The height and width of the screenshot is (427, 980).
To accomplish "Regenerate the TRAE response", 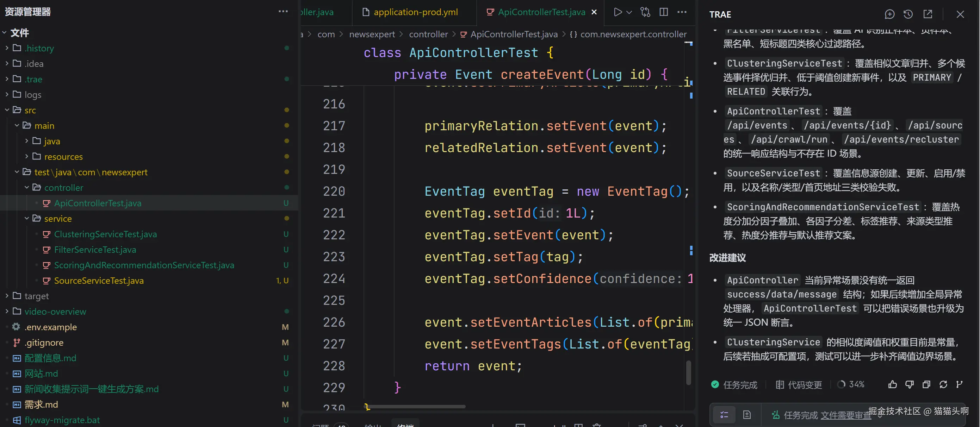I will click(943, 384).
